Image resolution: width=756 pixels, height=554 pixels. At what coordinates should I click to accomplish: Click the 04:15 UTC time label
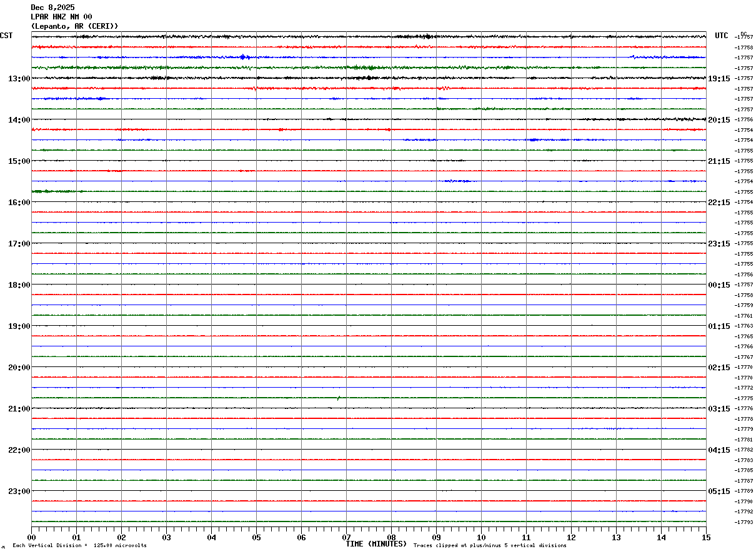coord(719,450)
